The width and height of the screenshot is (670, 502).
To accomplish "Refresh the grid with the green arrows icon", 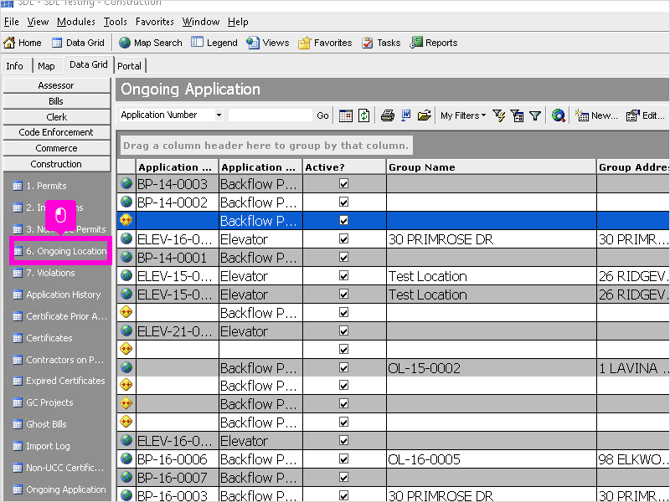I will pyautogui.click(x=364, y=115).
